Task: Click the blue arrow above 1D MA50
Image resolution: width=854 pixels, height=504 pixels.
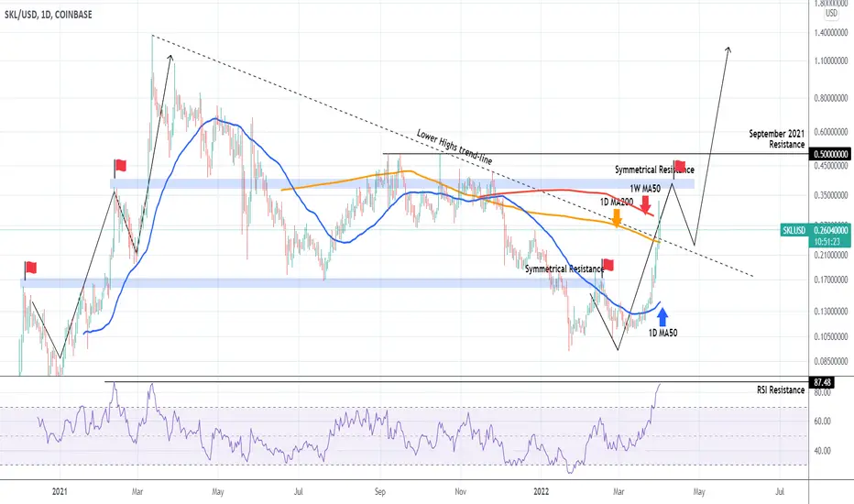Action: [x=662, y=317]
